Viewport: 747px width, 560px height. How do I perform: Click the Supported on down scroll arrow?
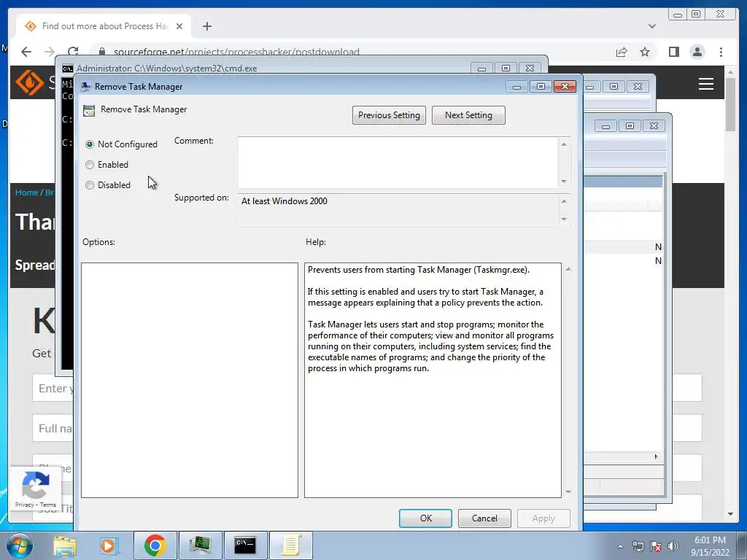(x=564, y=219)
